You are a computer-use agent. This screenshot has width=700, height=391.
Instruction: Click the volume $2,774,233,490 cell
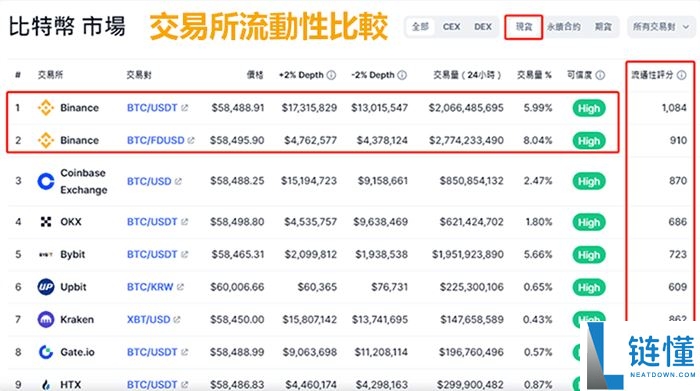[466, 140]
